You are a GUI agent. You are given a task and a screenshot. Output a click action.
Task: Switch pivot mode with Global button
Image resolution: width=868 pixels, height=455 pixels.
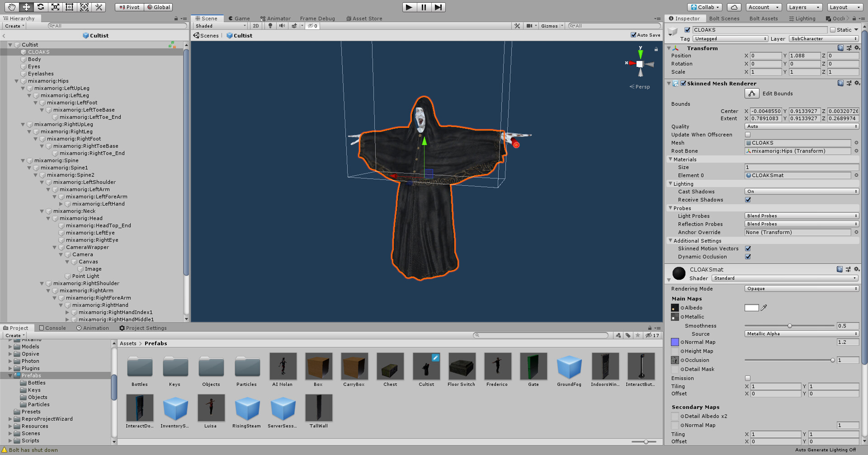pos(158,7)
